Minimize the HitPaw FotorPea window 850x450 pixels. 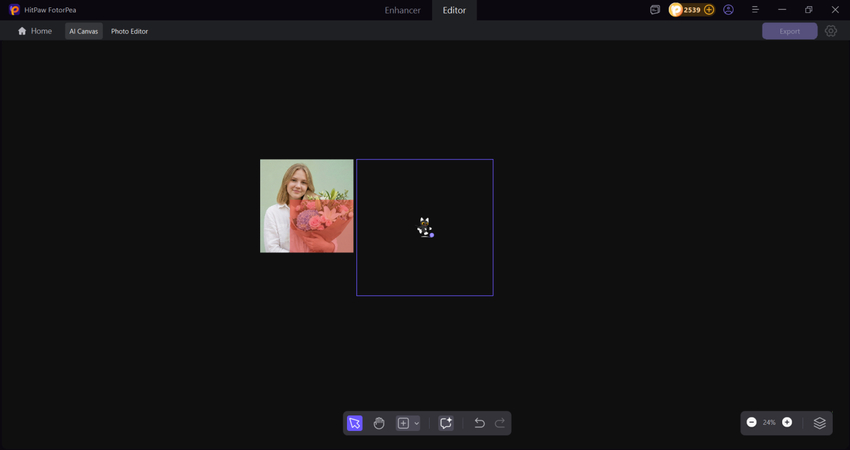click(x=782, y=10)
